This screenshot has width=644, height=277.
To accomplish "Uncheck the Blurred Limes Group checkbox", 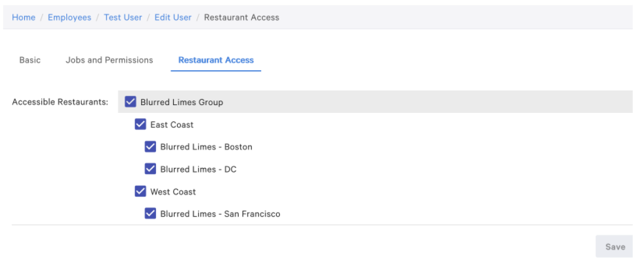I will pos(131,102).
